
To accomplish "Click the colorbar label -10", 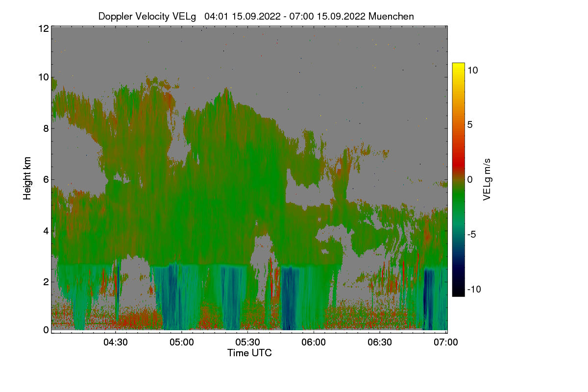I will (x=474, y=289).
